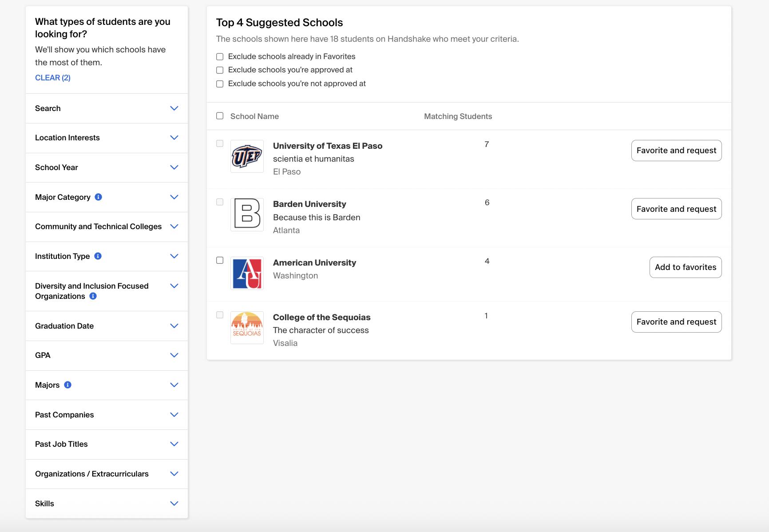Click the GPA label
Screen dimensions: 769x532
coord(43,355)
